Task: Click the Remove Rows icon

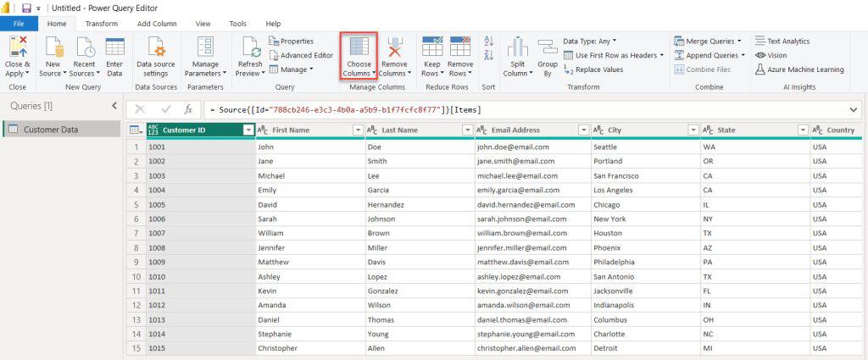Action: [x=460, y=47]
